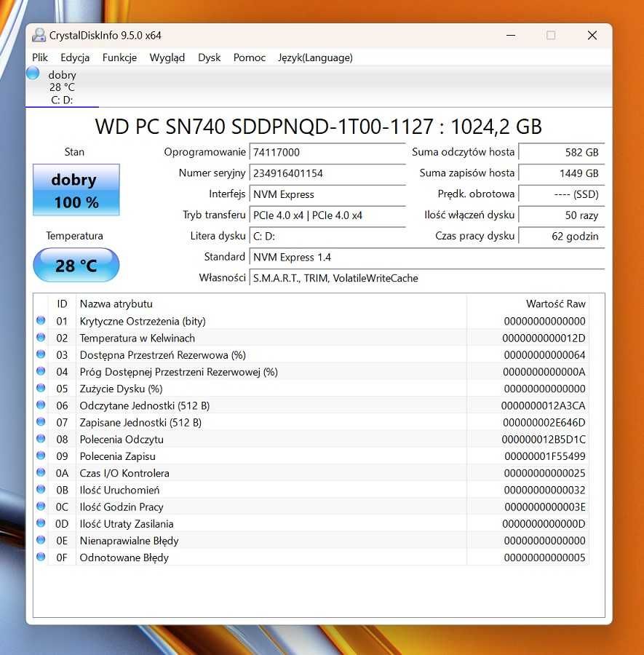Minimize the CrystalDiskInfo window
Viewport: 644px width, 655px height.
(511, 36)
